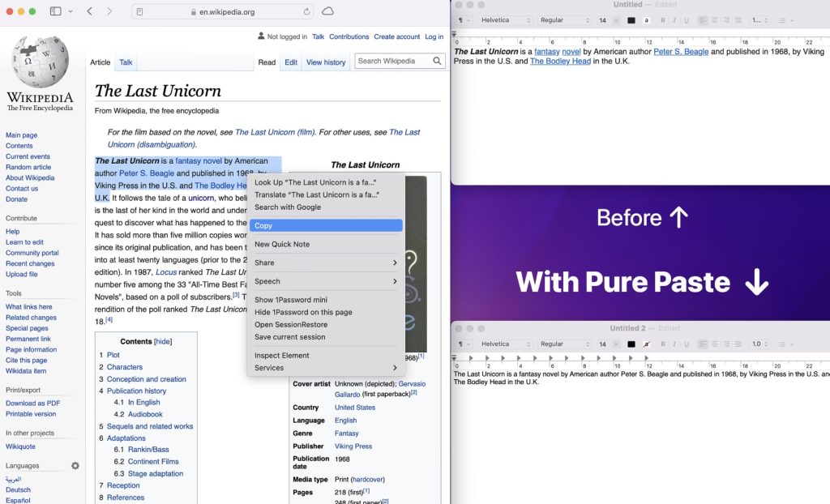Open Reader view icon in address bar

click(x=139, y=11)
